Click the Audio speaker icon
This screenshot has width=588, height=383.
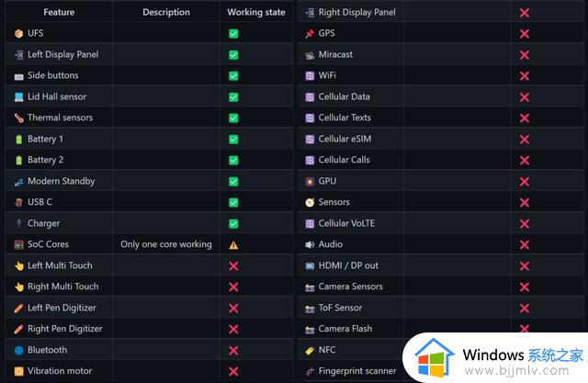pyautogui.click(x=310, y=244)
